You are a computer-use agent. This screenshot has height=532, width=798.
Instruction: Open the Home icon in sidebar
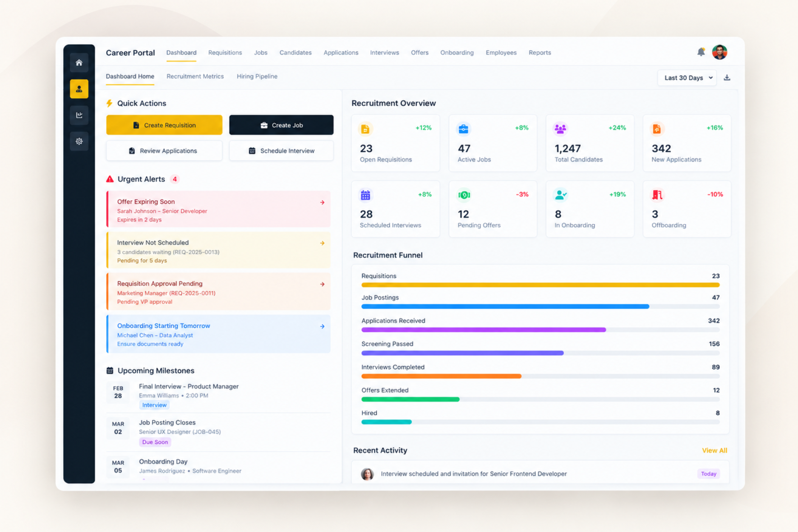79,63
